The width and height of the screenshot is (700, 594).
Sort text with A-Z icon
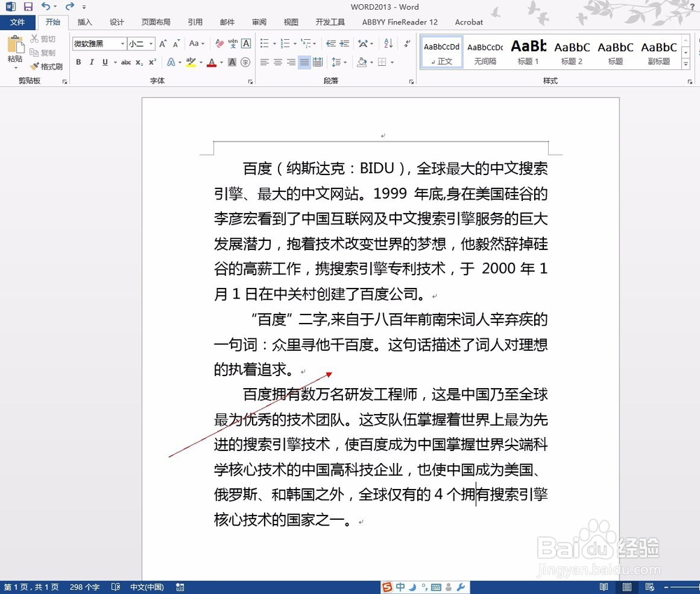pyautogui.click(x=388, y=43)
